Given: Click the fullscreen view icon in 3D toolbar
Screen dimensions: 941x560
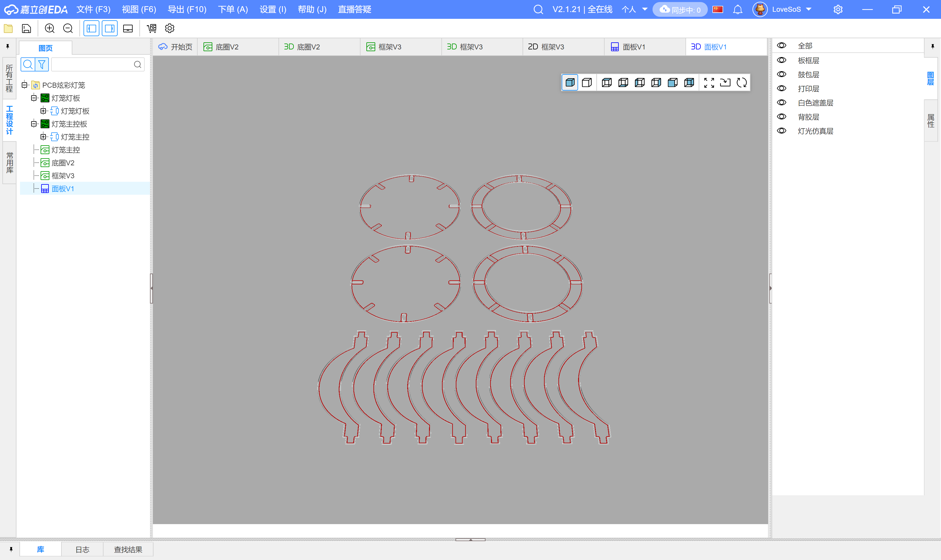Looking at the screenshot, I should tap(709, 83).
